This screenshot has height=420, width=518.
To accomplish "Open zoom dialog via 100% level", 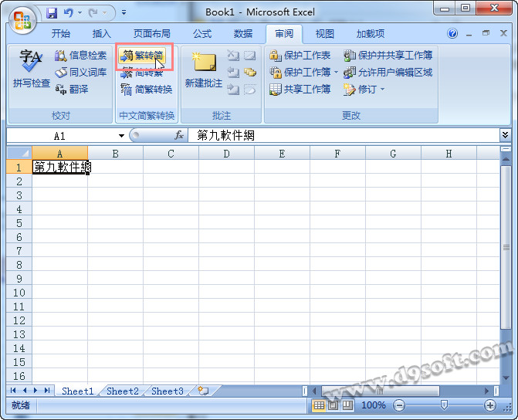I will [374, 405].
